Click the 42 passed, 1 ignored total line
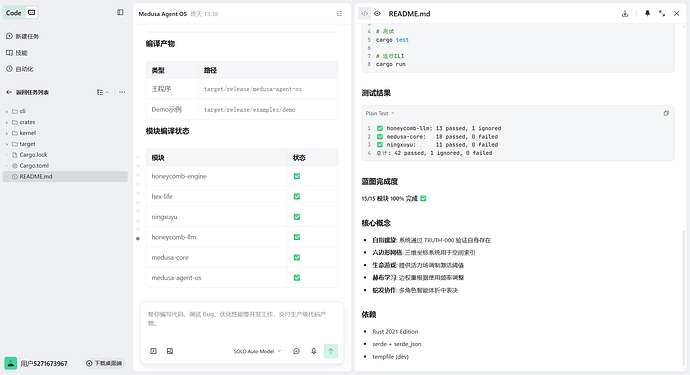 434,153
